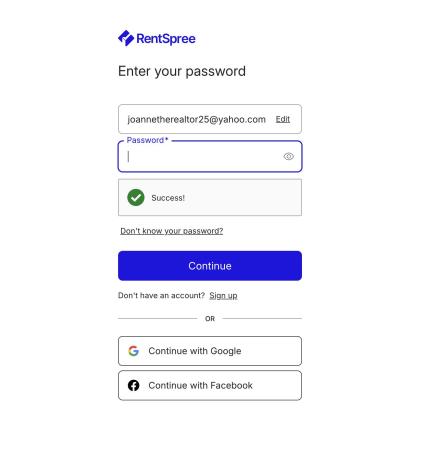Click the RentSpree wordmark text
This screenshot has width=435, height=450.
point(166,39)
